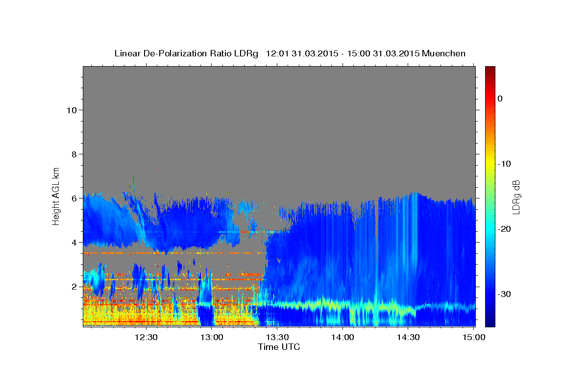Click the colorbar value -10

pyautogui.click(x=505, y=164)
